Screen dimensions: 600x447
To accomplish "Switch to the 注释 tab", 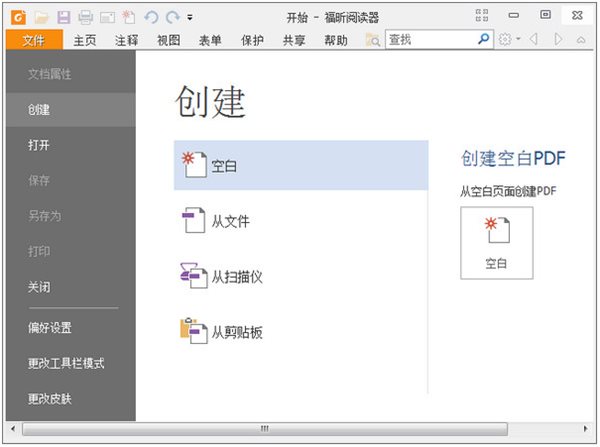I will tap(127, 40).
